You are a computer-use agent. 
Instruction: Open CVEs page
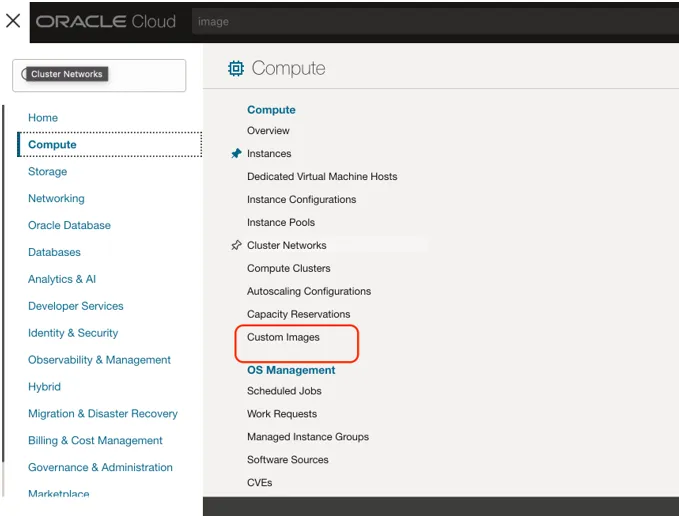click(259, 482)
